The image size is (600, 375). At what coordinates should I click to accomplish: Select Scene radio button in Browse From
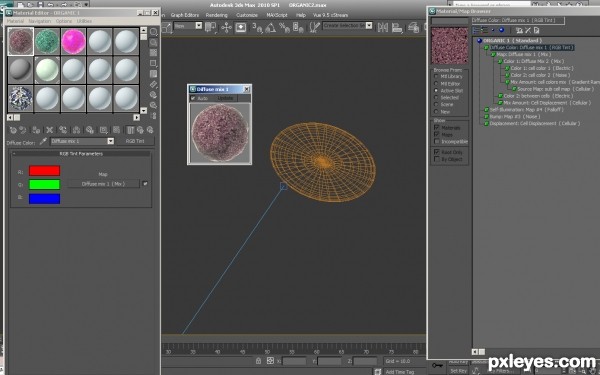coord(436,104)
